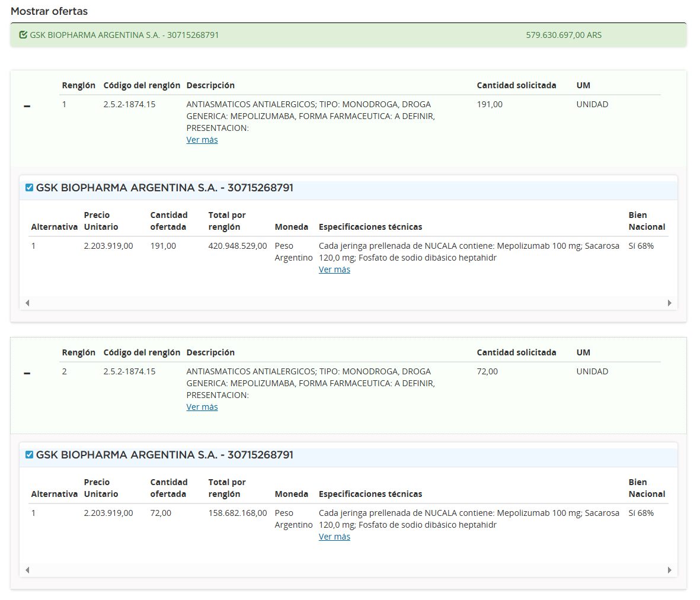Uncheck GSK BIOPHARMA checkbox under renglón 1
This screenshot has width=700, height=600.
tap(29, 188)
